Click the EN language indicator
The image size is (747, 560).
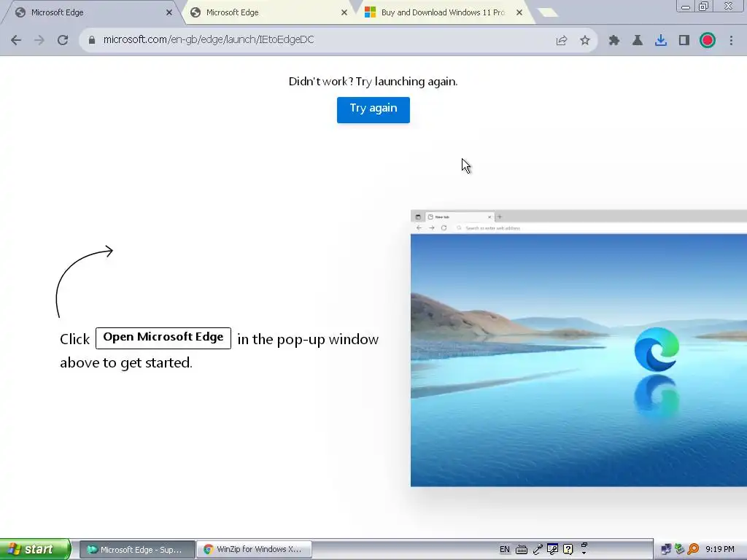tap(505, 550)
